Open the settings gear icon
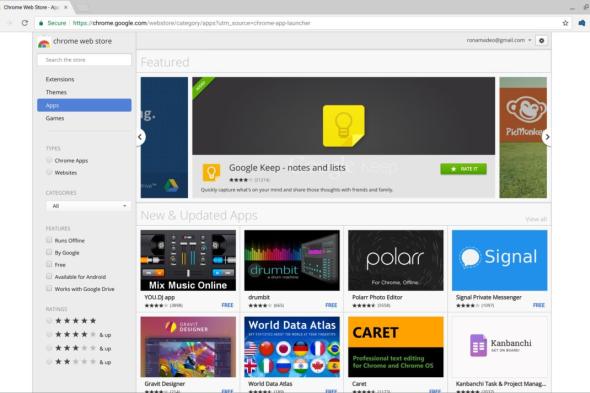Image resolution: width=590 pixels, height=393 pixels. [541, 41]
